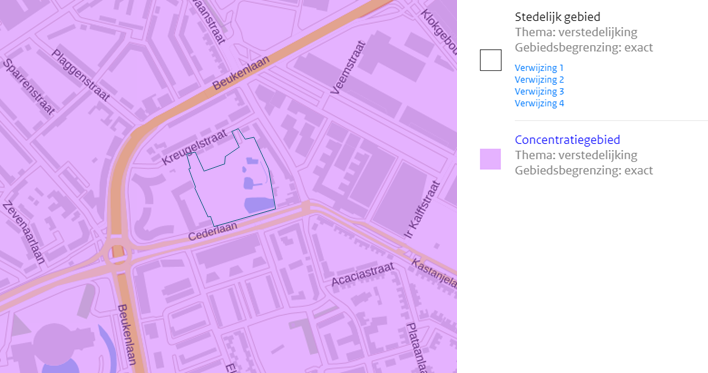Screen dimensions: 708x373
Task: Click the Zevenaarlaan street label
Action: pos(24,233)
